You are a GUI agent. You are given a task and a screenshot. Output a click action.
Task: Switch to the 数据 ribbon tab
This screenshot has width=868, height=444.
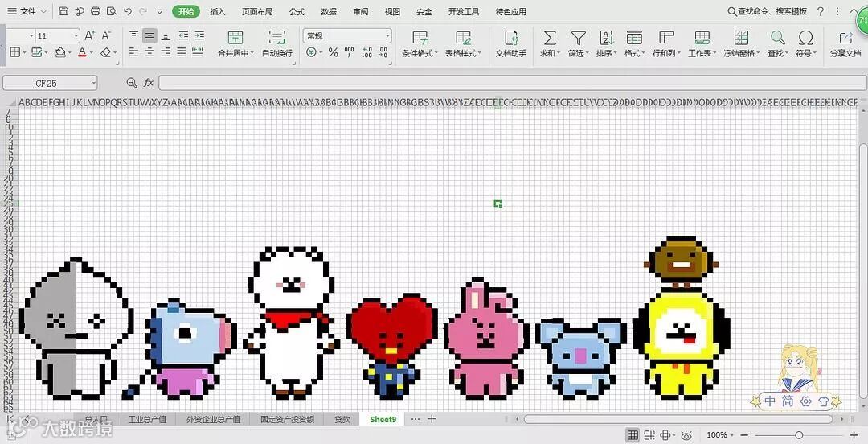[x=329, y=11]
